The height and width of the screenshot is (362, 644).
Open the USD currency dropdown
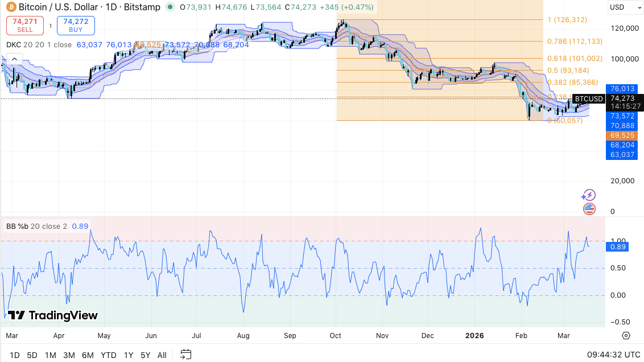pos(625,7)
